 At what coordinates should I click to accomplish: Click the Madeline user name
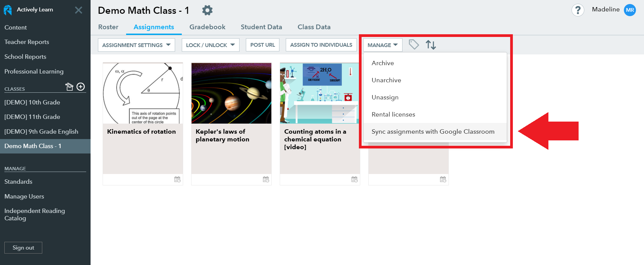point(606,9)
